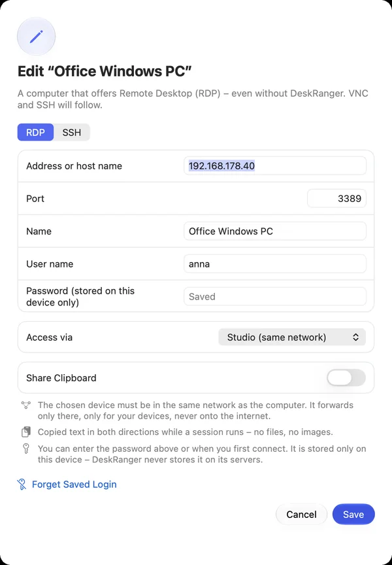Click the Share Clipboard label
The width and height of the screenshot is (392, 565).
61,377
